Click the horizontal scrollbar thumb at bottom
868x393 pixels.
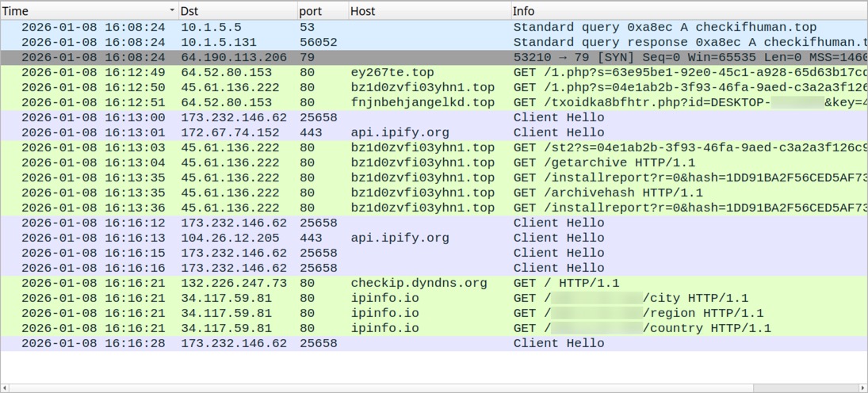coord(380,388)
